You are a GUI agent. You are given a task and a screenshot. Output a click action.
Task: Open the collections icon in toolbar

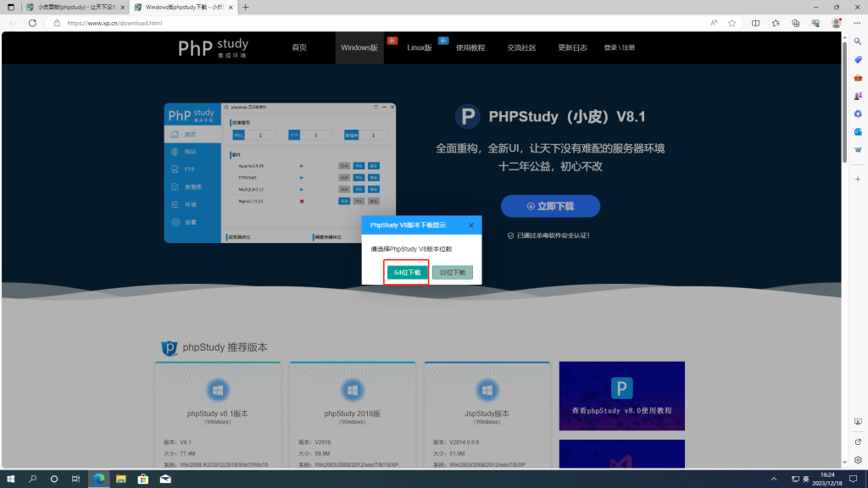coord(795,23)
